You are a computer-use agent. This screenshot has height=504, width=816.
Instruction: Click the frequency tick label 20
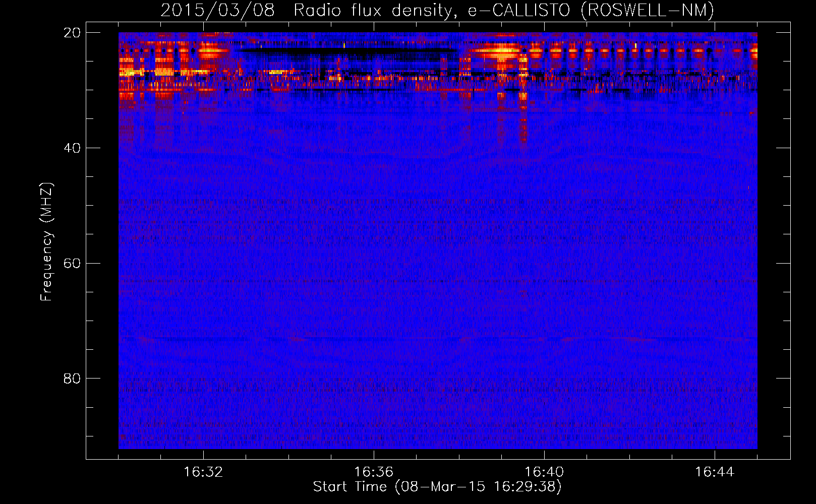pos(72,33)
